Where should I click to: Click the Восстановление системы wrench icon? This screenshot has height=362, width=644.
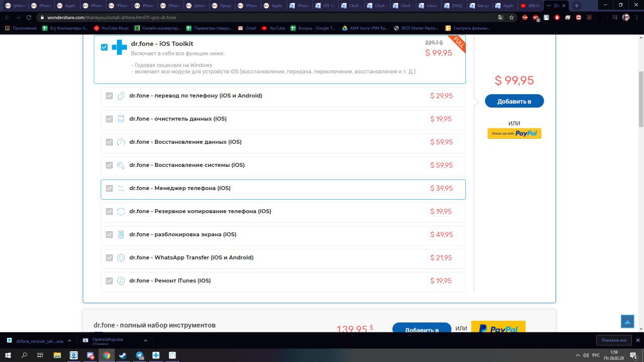(121, 165)
